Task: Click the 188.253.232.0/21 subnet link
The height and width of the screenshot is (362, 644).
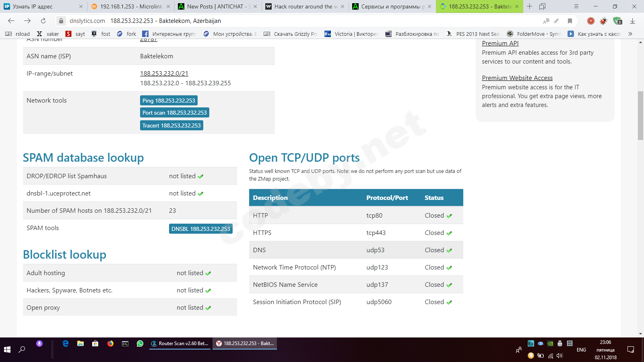Action: coord(164,74)
